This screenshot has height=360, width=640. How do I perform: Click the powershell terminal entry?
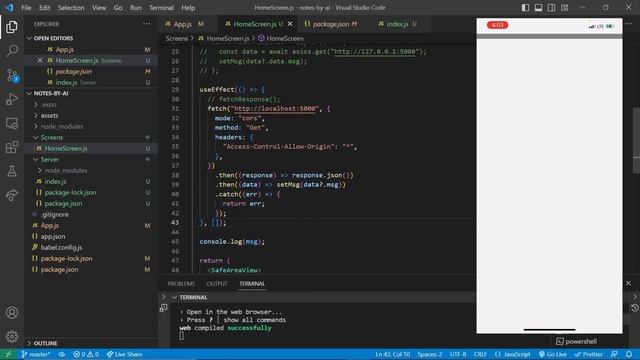click(x=576, y=341)
